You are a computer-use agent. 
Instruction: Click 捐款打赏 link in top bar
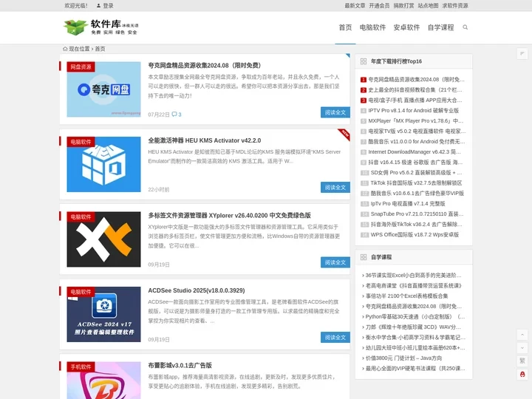pyautogui.click(x=403, y=6)
